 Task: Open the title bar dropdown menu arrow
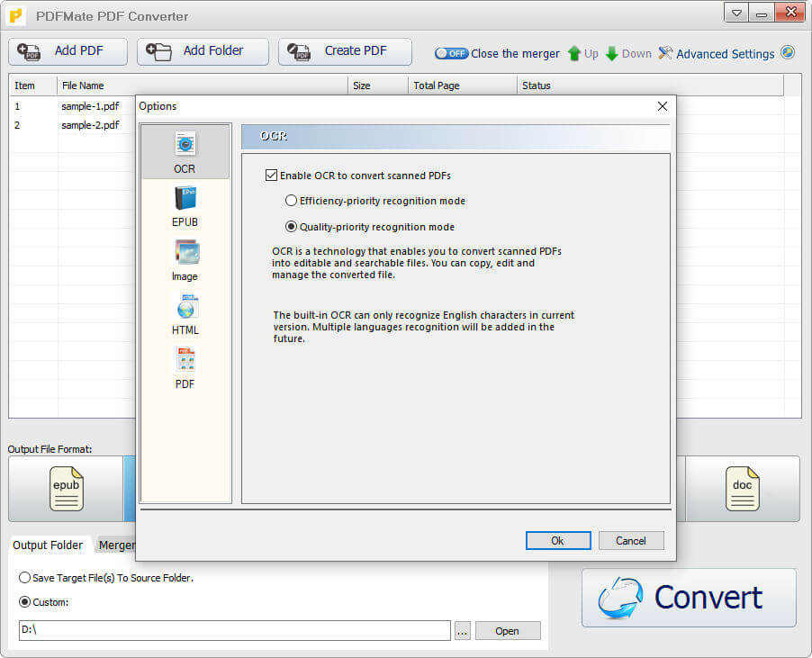[x=737, y=14]
